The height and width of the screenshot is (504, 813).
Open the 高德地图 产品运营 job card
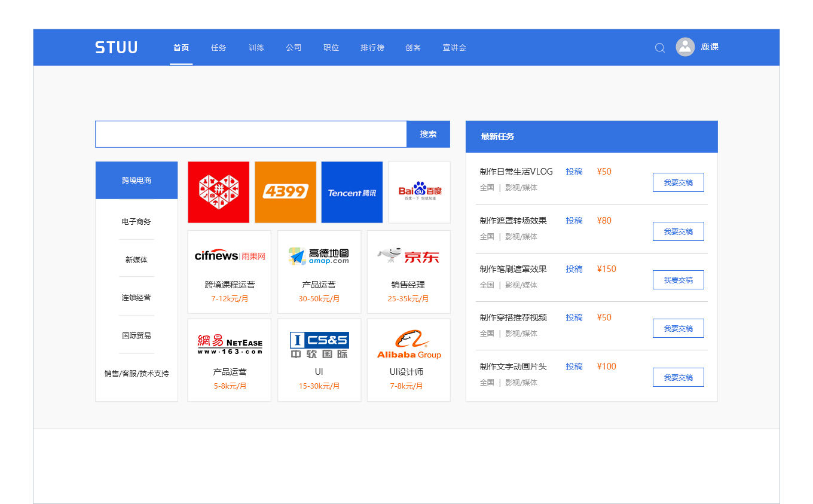(x=319, y=272)
